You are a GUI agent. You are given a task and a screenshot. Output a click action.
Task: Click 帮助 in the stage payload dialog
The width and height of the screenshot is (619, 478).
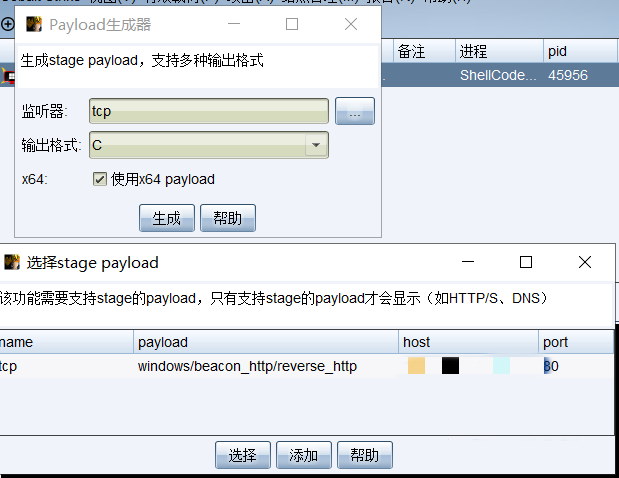(365, 455)
